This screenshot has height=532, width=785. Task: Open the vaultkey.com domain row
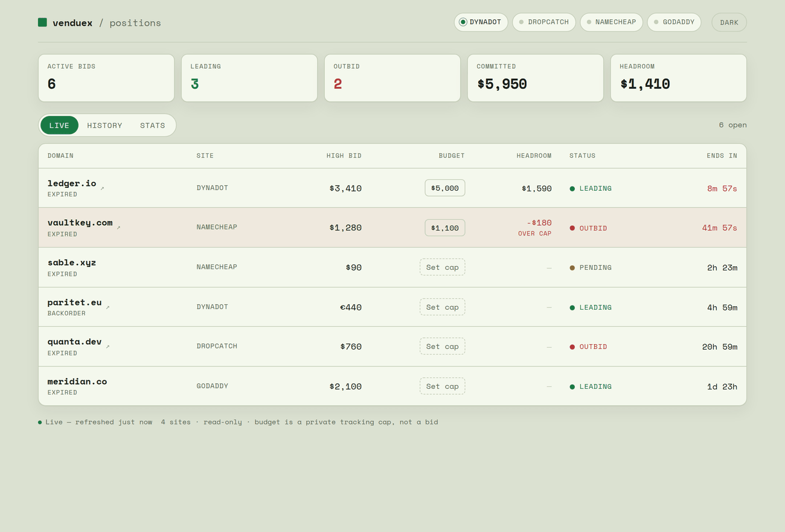392,228
